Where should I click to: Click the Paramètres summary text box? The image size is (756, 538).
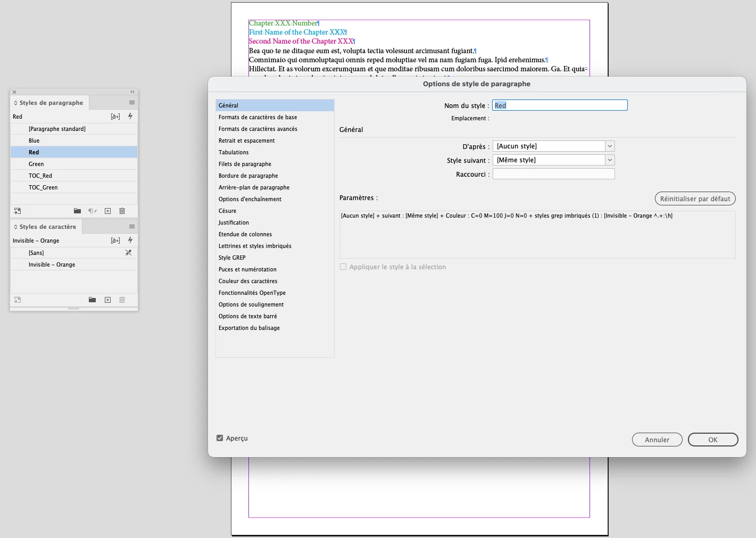537,235
